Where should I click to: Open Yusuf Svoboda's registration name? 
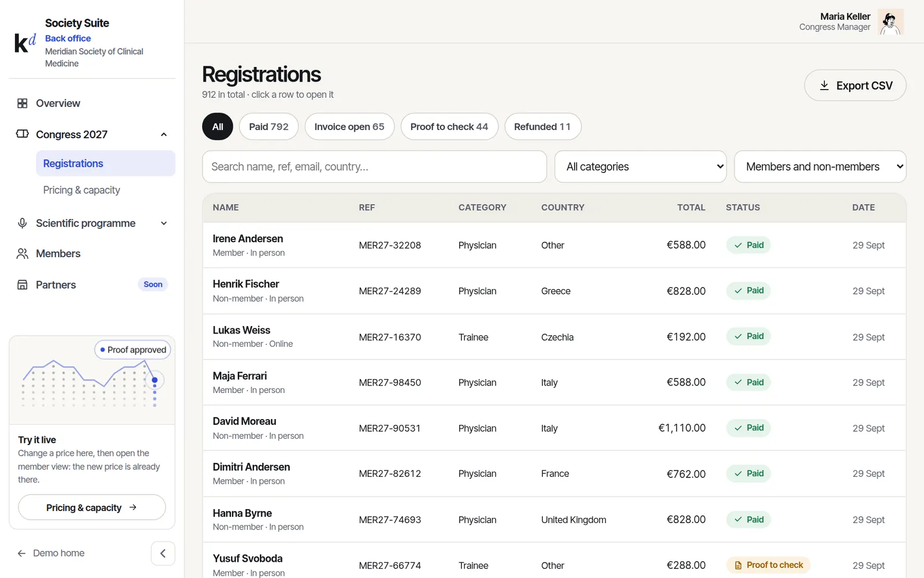tap(247, 558)
